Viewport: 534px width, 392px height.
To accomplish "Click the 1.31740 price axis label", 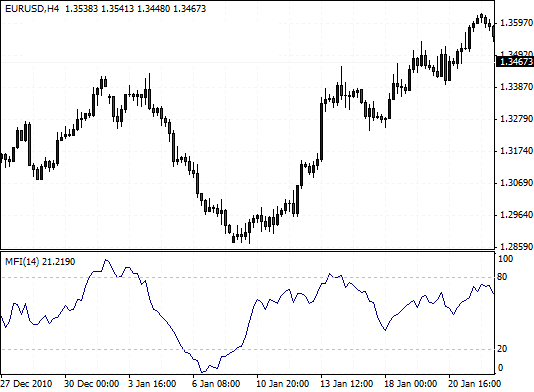I will tap(516, 151).
